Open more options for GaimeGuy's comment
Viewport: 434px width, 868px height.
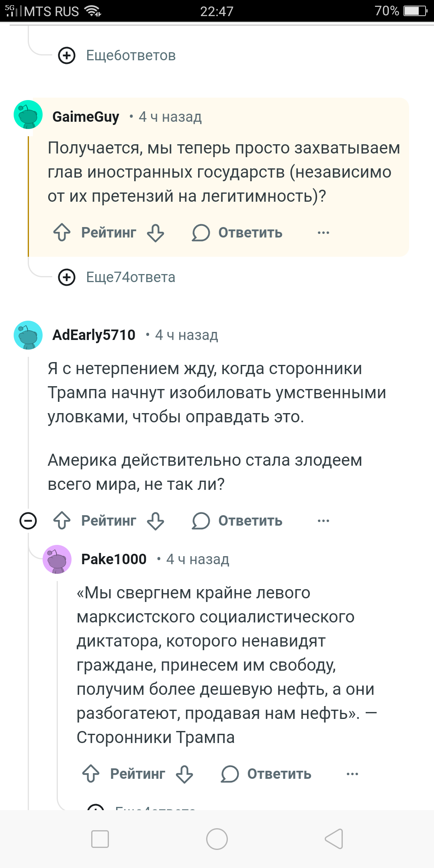[x=323, y=233]
